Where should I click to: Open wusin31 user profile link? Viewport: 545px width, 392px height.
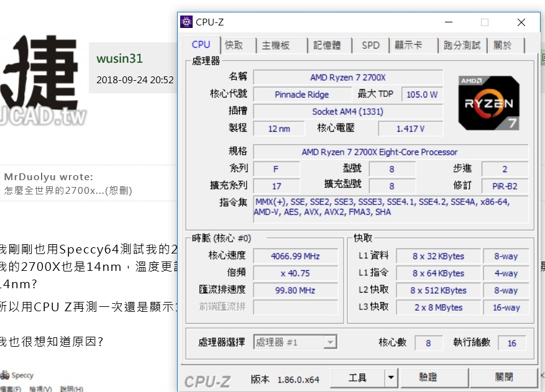(119, 58)
